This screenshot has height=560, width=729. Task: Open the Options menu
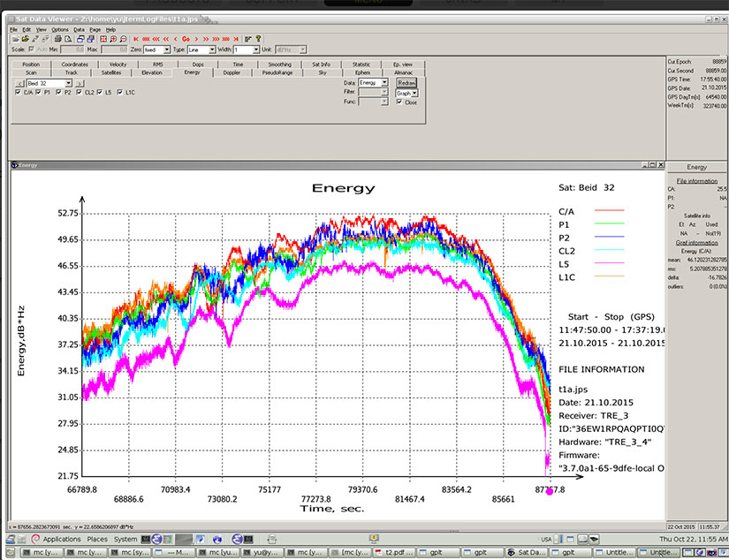pos(59,29)
